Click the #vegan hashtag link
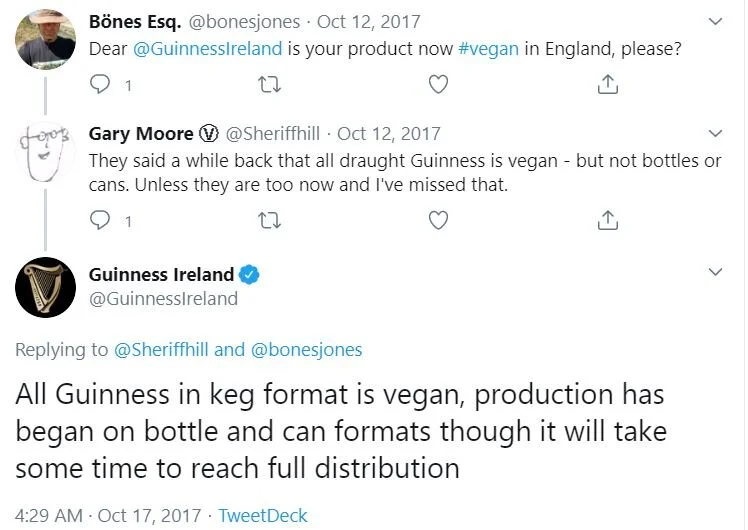This screenshot has height=530, width=748. pyautogui.click(x=489, y=48)
